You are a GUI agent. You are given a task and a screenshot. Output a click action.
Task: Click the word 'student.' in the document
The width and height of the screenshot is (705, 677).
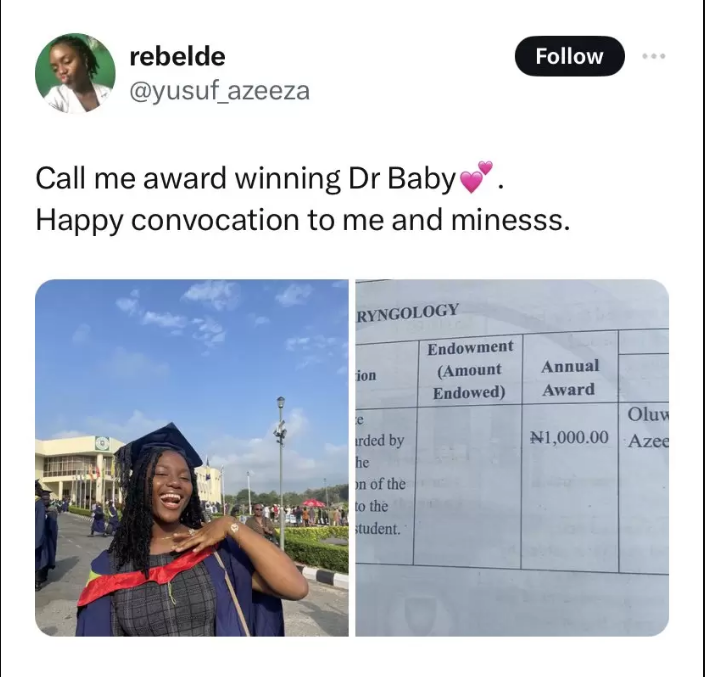click(x=378, y=528)
